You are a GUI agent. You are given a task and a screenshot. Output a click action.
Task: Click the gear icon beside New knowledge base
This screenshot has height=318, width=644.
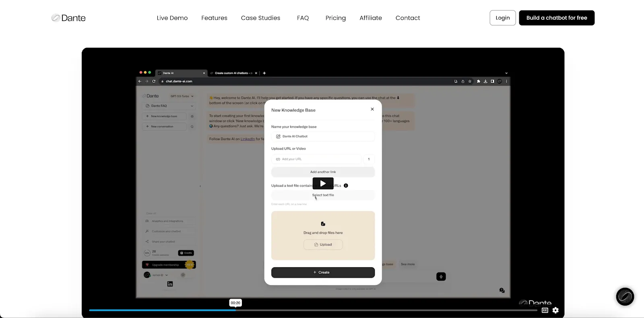tap(192, 116)
